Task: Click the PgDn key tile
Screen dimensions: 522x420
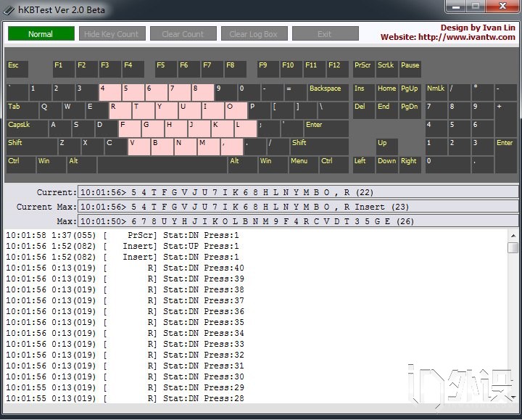Action: [x=410, y=110]
